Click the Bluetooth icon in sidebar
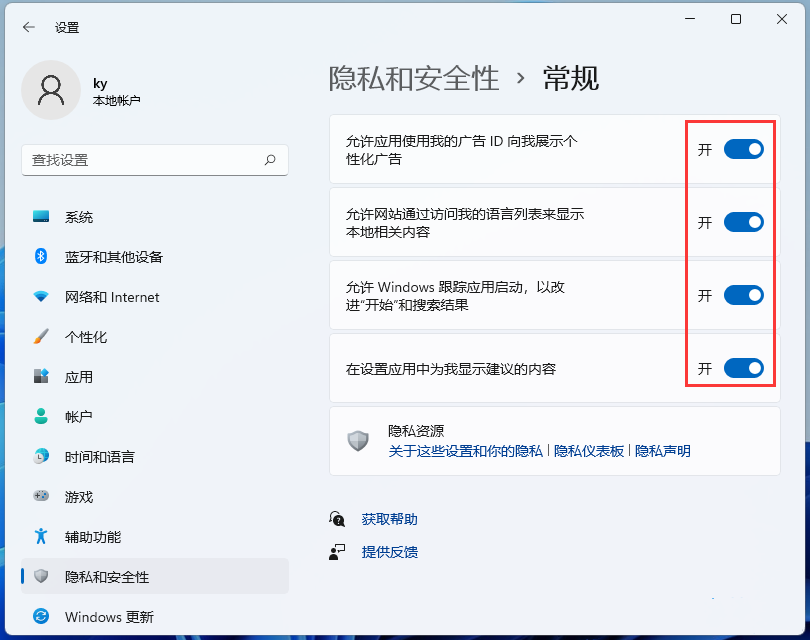 [41, 256]
